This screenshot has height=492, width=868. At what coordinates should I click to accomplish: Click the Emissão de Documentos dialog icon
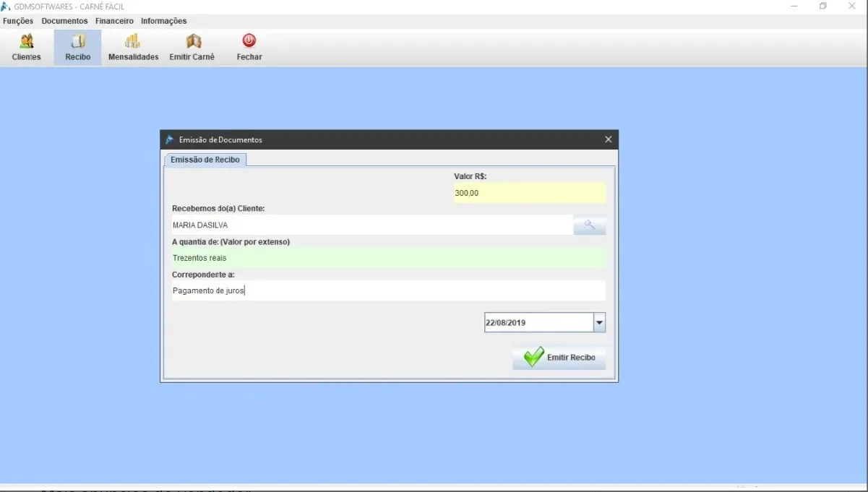[169, 139]
